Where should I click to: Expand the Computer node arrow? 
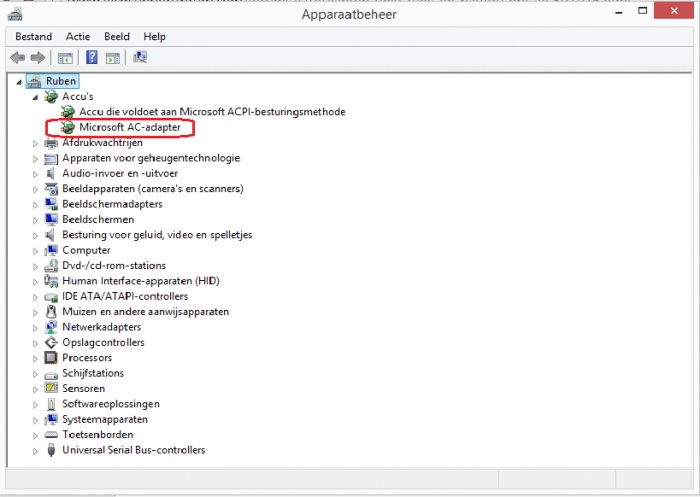coord(35,251)
